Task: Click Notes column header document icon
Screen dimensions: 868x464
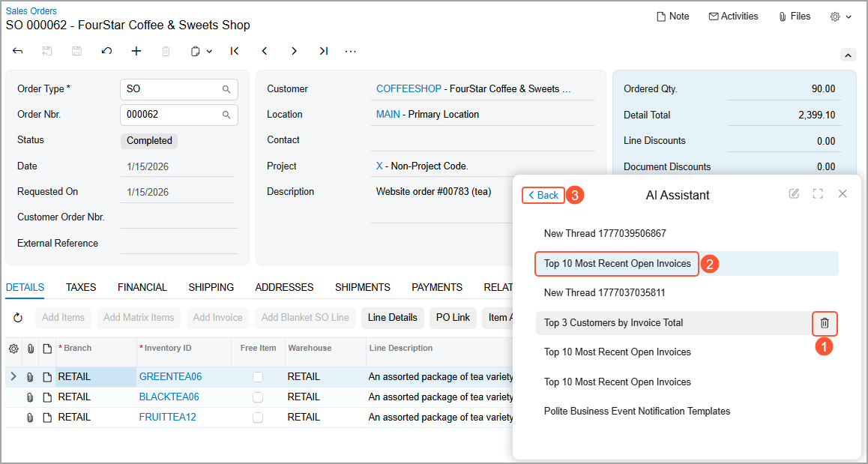Action: pos(47,349)
